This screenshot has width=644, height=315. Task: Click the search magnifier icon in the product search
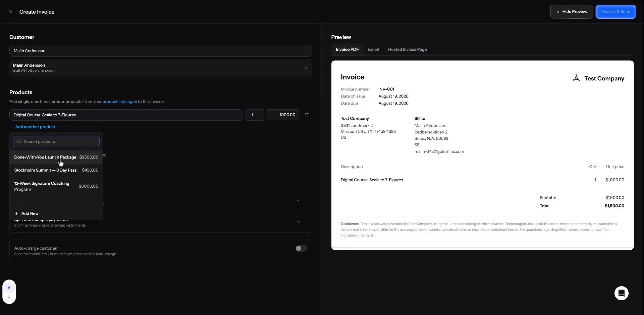(19, 141)
